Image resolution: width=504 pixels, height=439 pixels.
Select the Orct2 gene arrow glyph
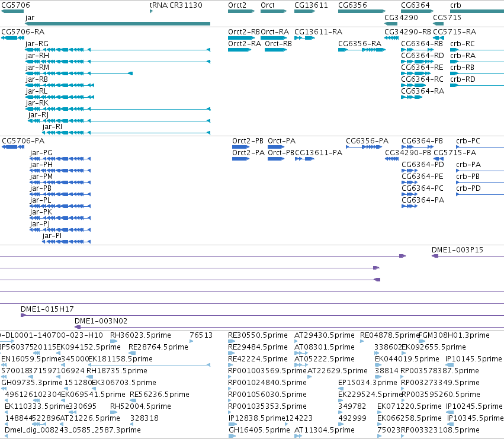pyautogui.click(x=242, y=11)
